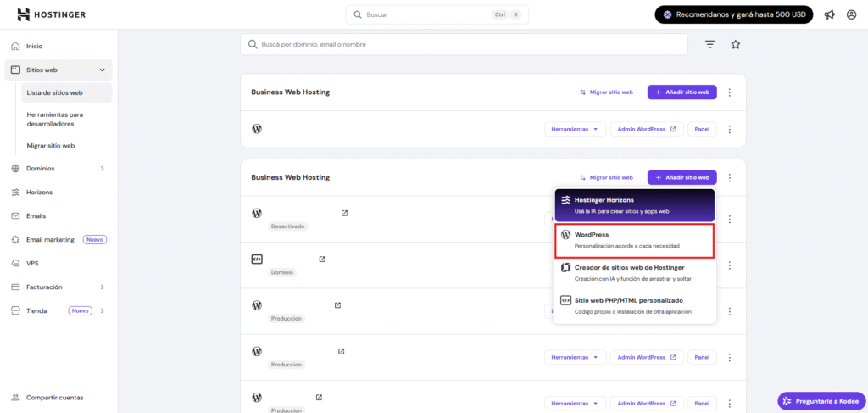
Task: Click Migrar sitio web link in first card
Action: click(x=606, y=92)
